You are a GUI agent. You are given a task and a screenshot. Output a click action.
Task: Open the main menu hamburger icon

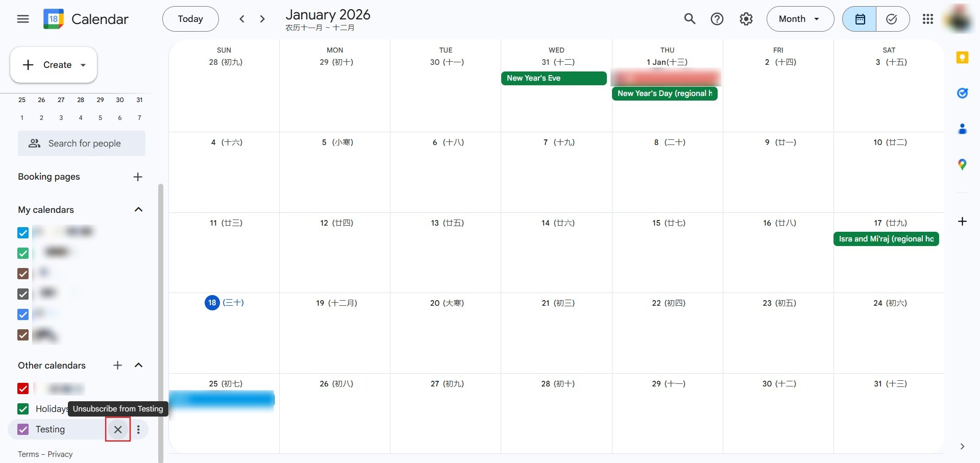point(23,19)
